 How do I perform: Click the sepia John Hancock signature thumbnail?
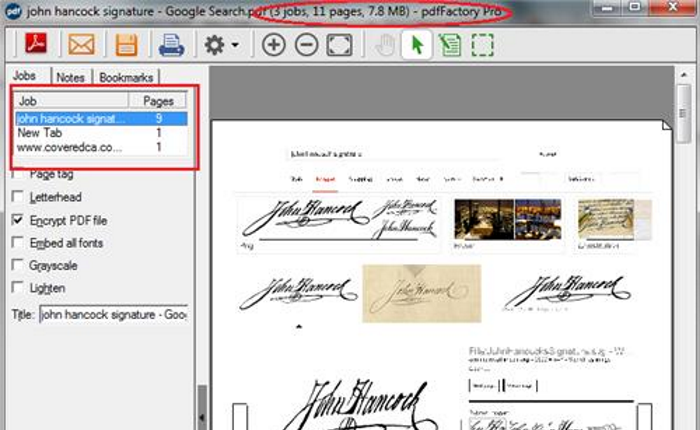(x=422, y=293)
